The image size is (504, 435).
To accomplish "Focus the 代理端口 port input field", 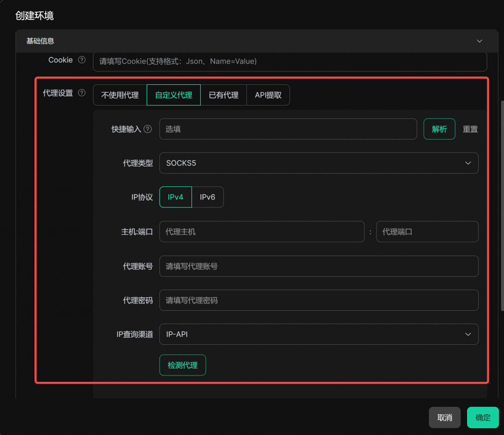I will [x=427, y=232].
